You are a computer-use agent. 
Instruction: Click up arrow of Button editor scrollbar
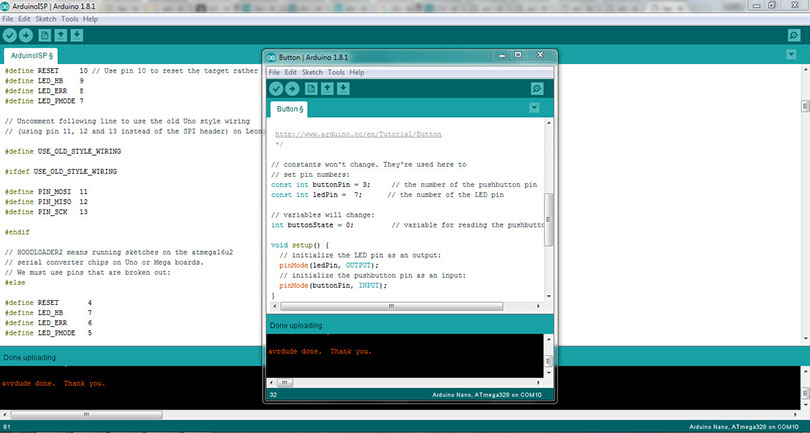pyautogui.click(x=549, y=122)
